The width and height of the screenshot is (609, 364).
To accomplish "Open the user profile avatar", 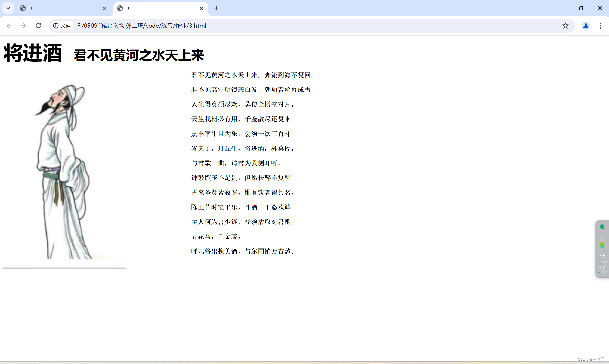I will coord(586,26).
